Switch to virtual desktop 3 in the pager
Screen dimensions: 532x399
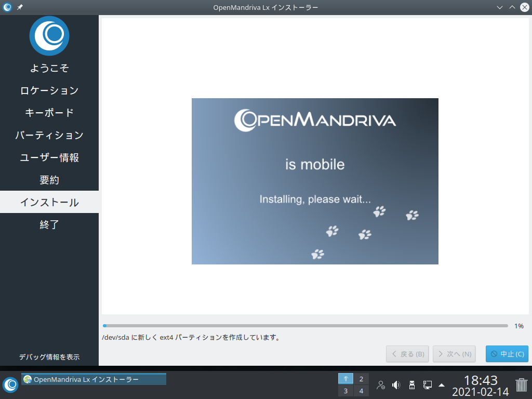pos(345,391)
